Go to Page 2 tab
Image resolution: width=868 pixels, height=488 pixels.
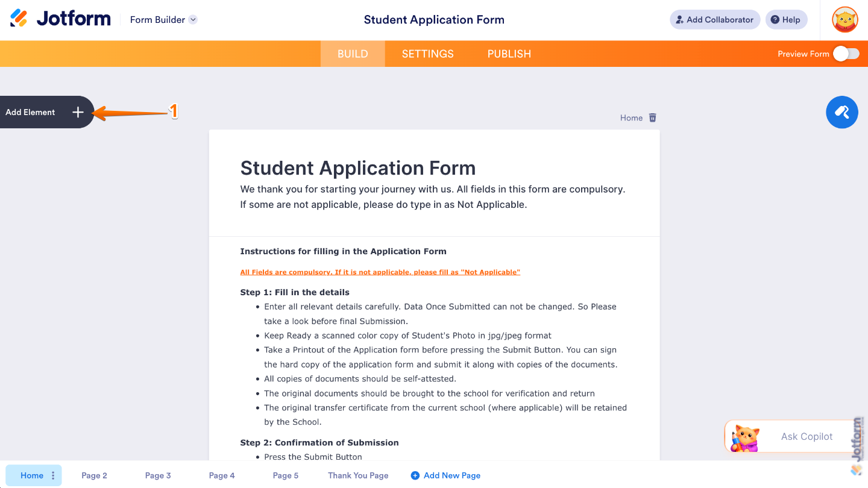[94, 475]
